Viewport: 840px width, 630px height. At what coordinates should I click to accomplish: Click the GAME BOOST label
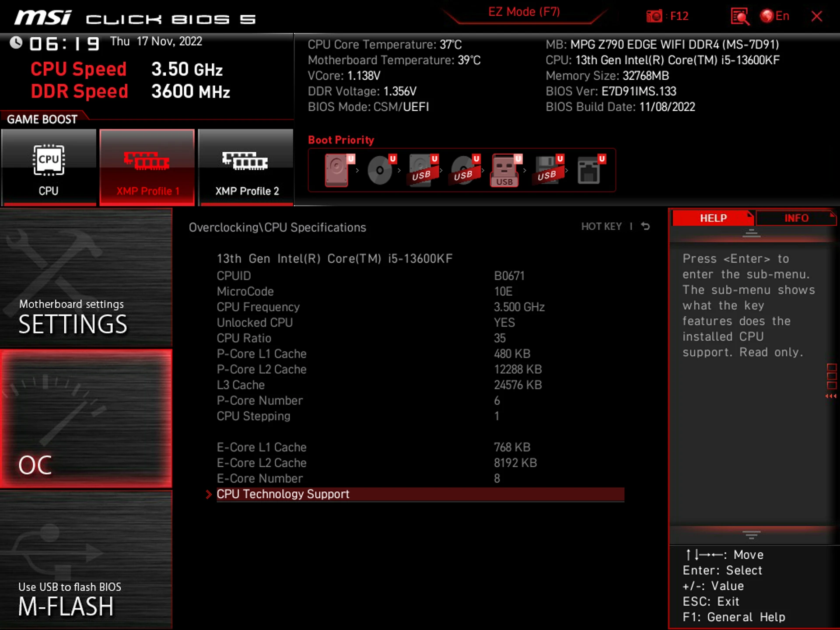pyautogui.click(x=42, y=119)
